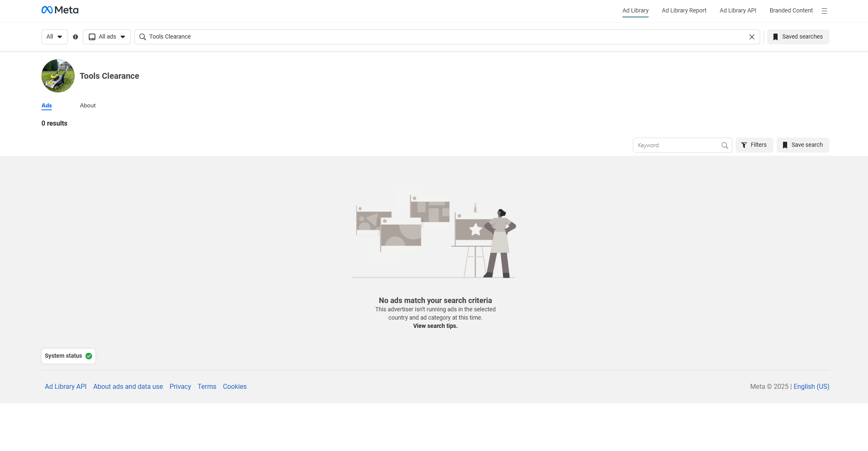Open the hamburger menu icon
Viewport: 868px width, 451px height.
[824, 11]
